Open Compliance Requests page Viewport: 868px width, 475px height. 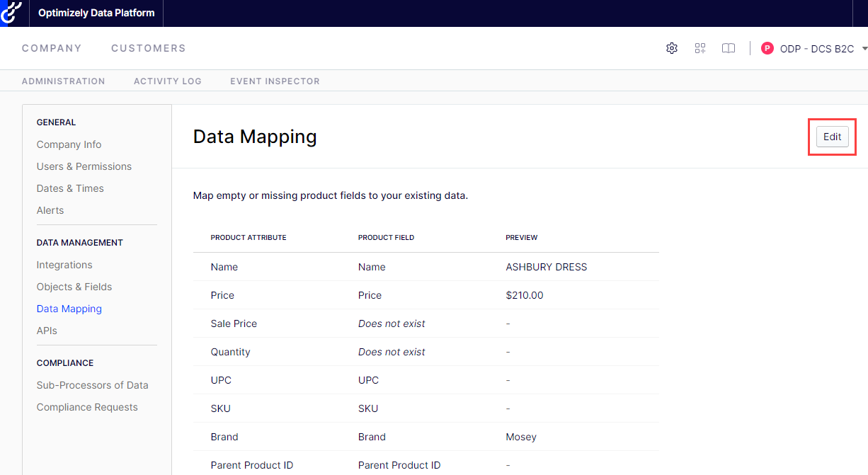[87, 407]
